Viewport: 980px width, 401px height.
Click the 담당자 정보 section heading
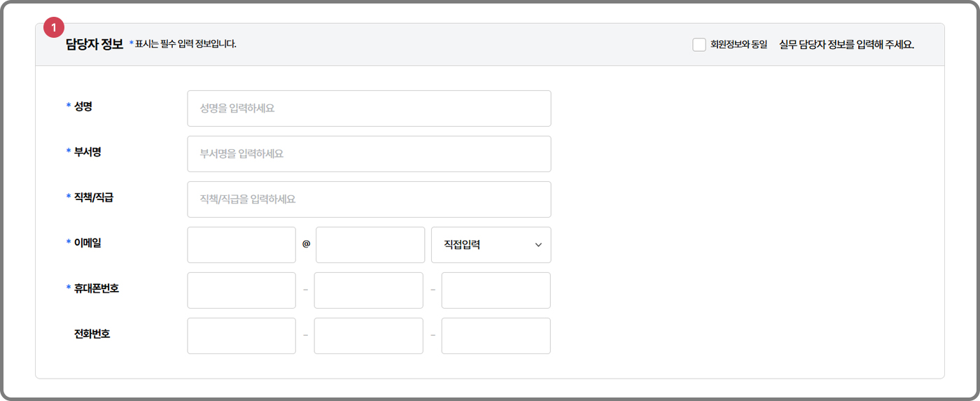coord(94,45)
